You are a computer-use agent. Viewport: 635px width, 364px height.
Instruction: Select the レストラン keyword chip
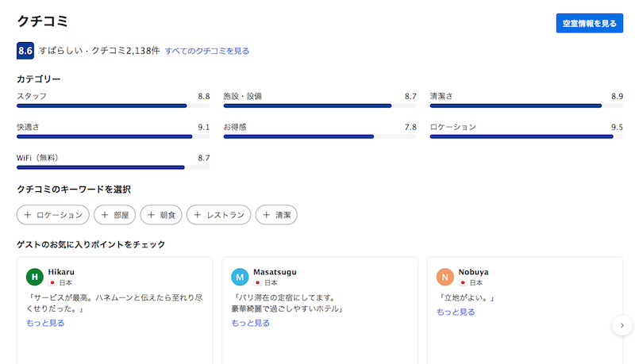[219, 215]
